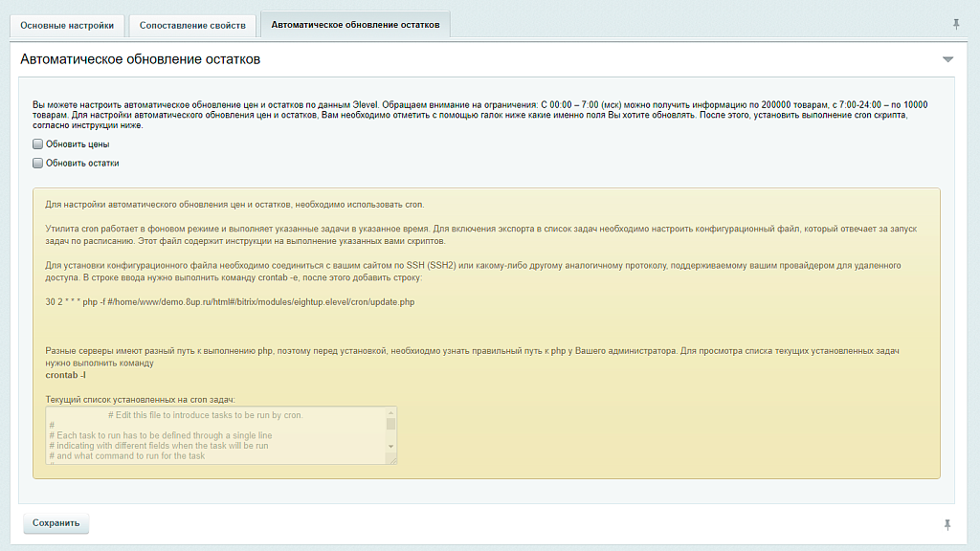Click the 'Обновить остатки' label text
The height and width of the screenshot is (551, 980).
coord(82,164)
